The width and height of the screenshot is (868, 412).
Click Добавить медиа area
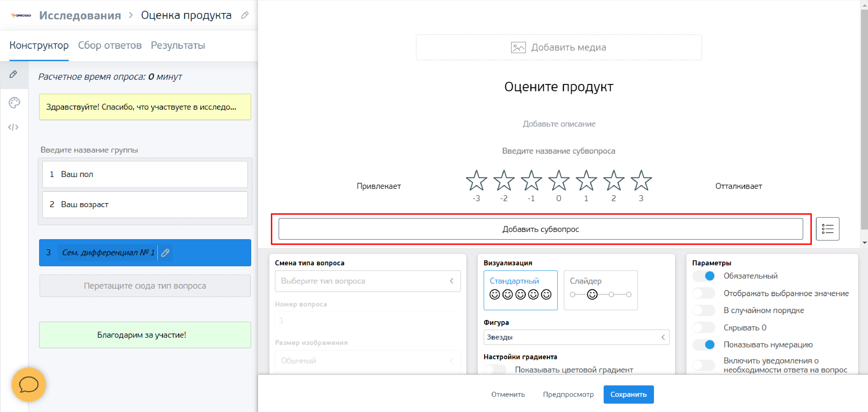click(559, 47)
